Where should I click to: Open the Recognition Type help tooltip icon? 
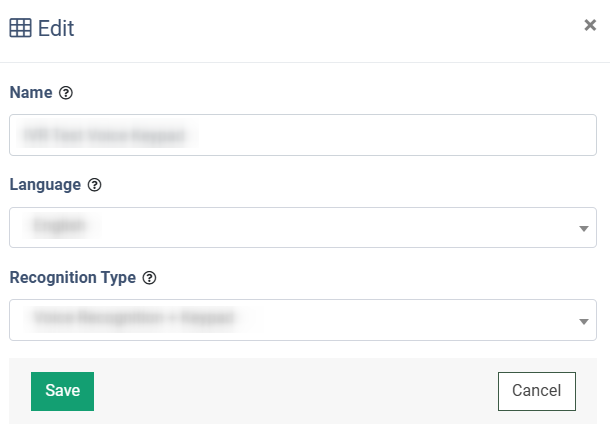[150, 277]
